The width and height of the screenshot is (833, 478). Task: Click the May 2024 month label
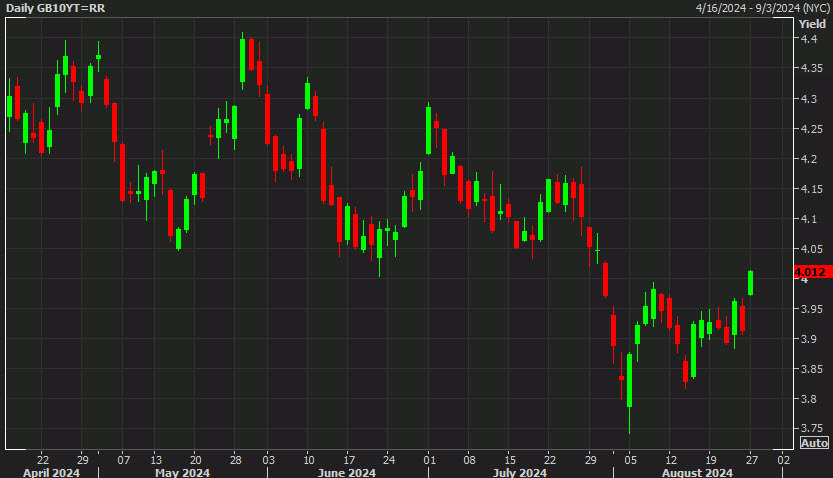click(x=181, y=472)
